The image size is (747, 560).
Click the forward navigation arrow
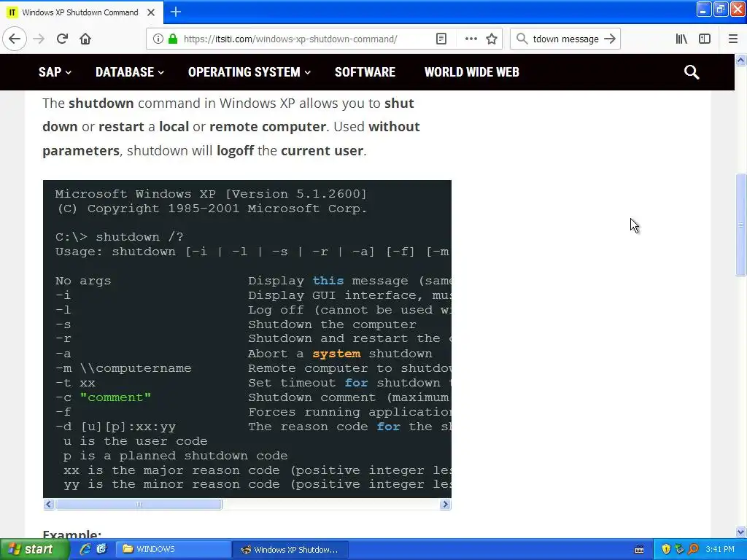tap(39, 39)
